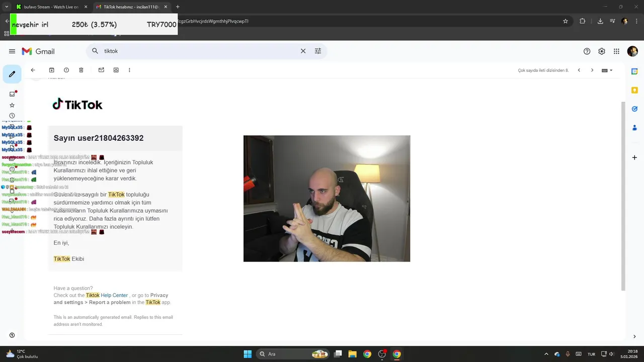Clear the tiktok search query
644x362 pixels.
tap(303, 51)
